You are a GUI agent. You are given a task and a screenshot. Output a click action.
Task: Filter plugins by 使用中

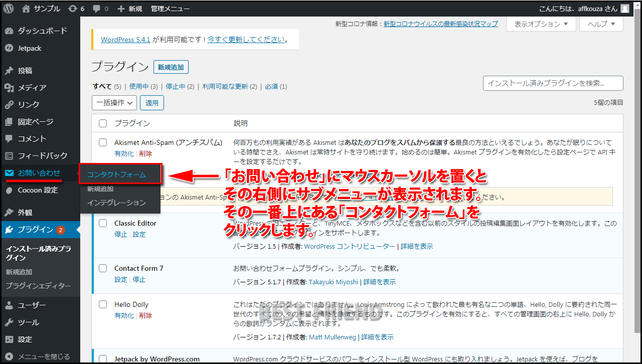pyautogui.click(x=139, y=86)
